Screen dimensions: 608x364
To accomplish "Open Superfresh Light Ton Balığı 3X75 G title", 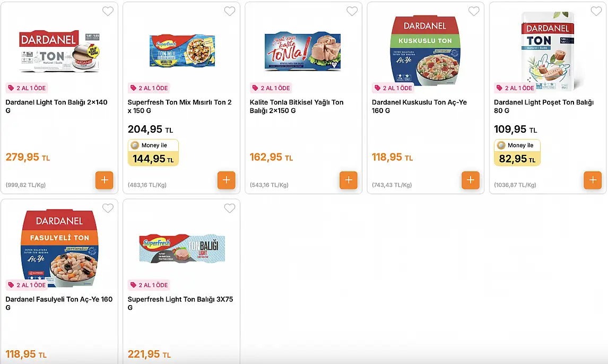I will (180, 303).
